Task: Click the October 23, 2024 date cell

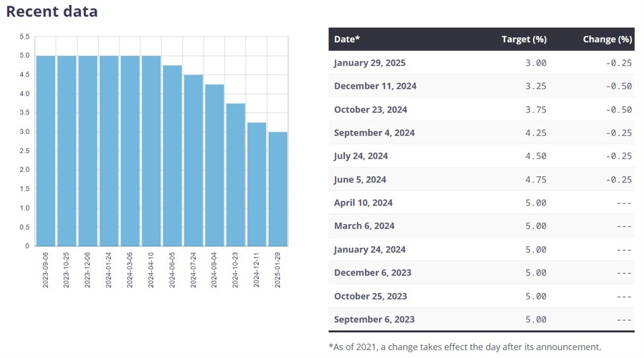Action: [371, 110]
